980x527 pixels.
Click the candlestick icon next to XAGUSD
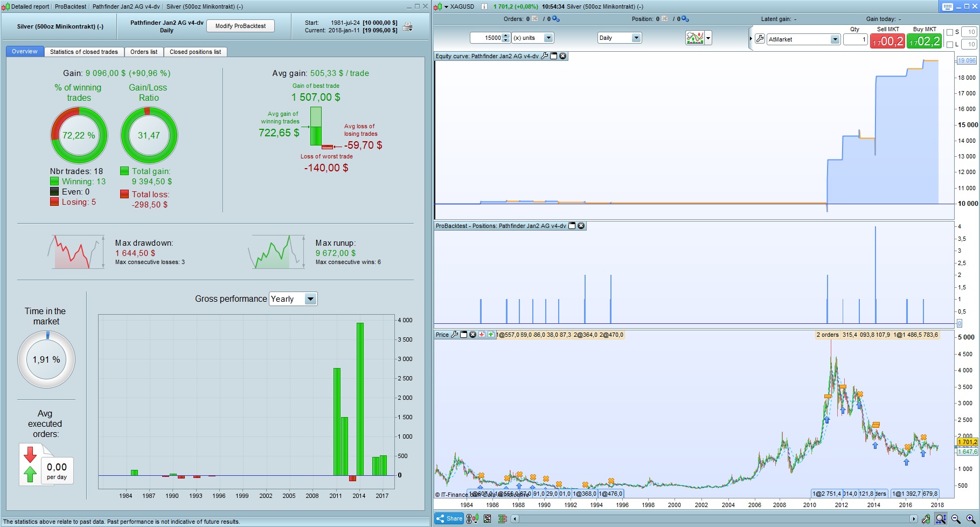pyautogui.click(x=438, y=6)
